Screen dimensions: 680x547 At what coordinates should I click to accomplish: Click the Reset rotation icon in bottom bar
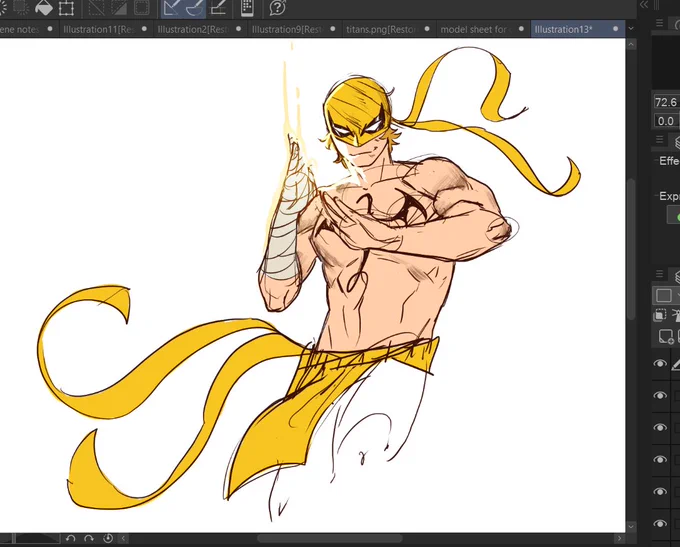pyautogui.click(x=108, y=538)
